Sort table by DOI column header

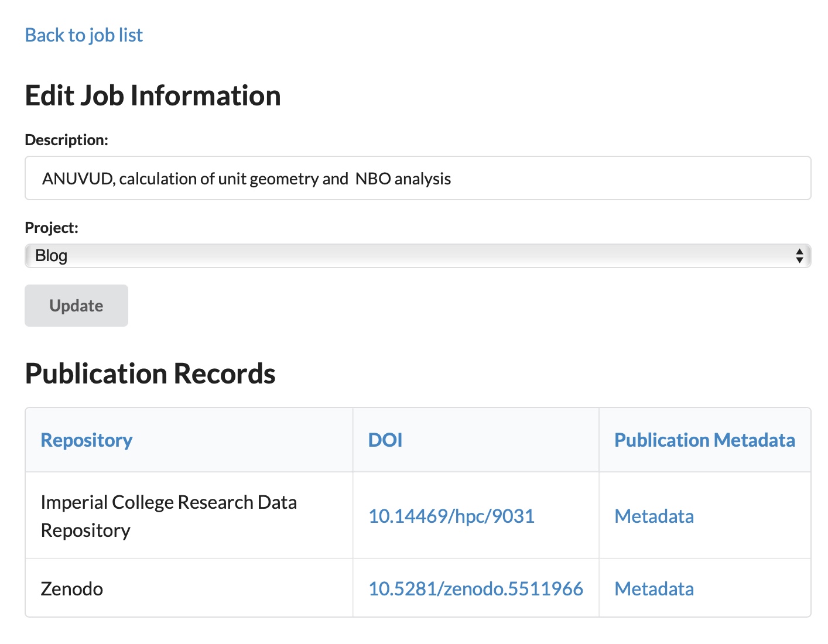click(x=385, y=440)
